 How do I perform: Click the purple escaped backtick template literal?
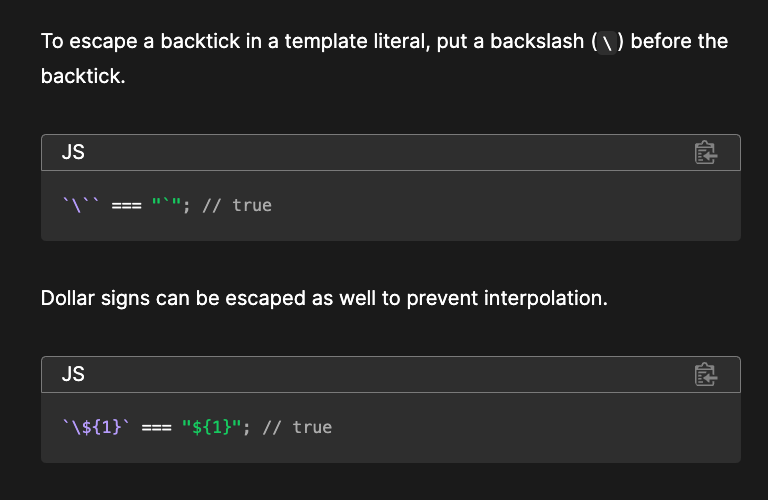coord(81,205)
